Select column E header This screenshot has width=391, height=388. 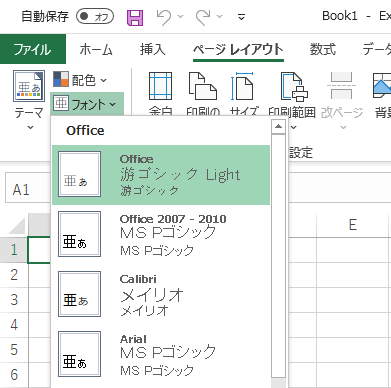click(353, 225)
